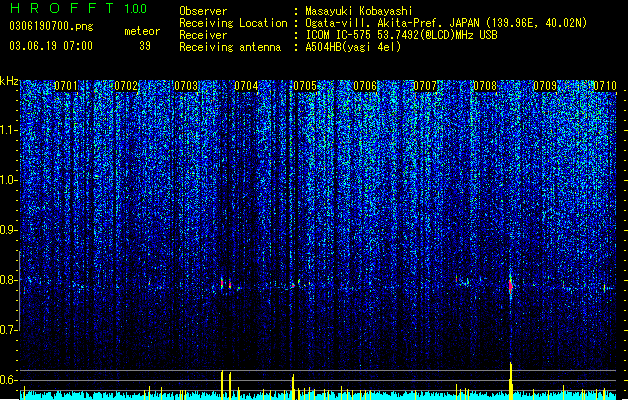The width and height of the screenshot is (629, 400).
Task: Click the 0306190700.png filename
Action: (x=51, y=27)
